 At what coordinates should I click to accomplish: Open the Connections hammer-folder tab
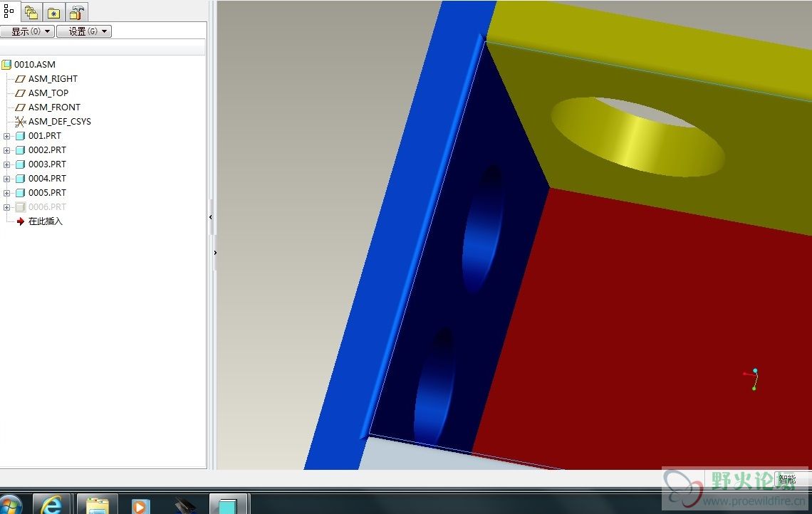77,12
